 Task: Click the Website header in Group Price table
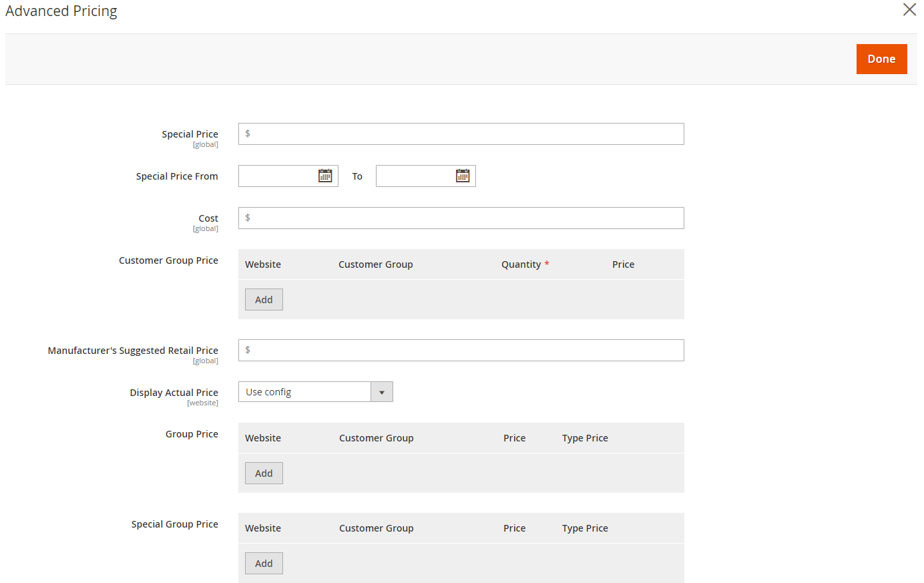point(263,438)
